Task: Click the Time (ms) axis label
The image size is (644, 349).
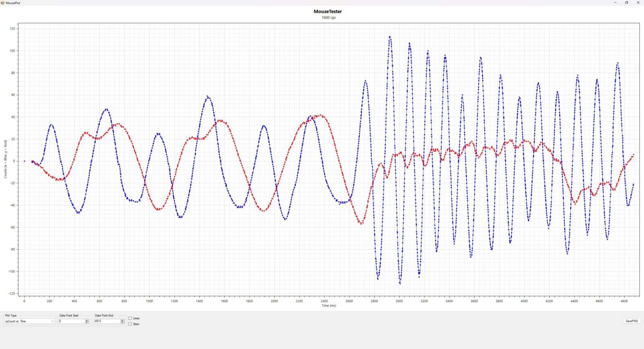Action: tap(328, 306)
